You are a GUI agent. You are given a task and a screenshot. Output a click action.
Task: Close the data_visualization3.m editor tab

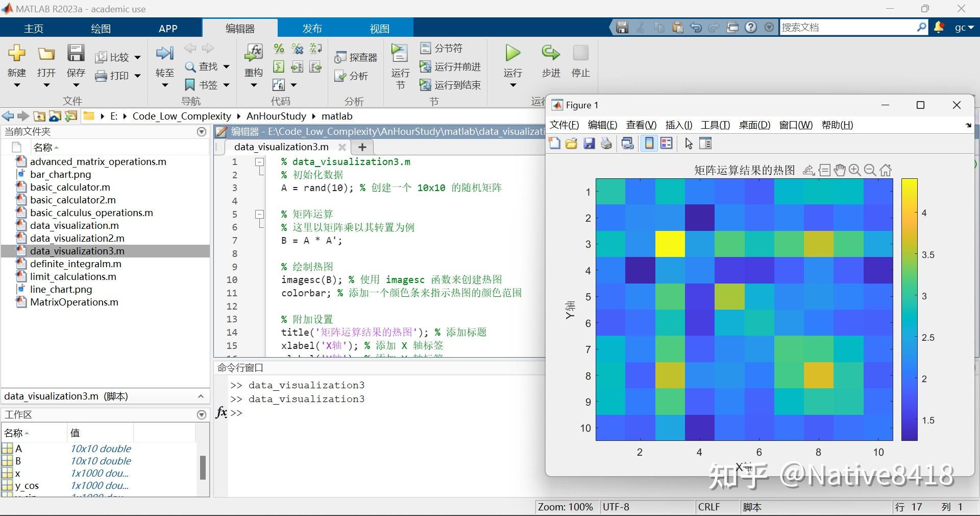342,147
